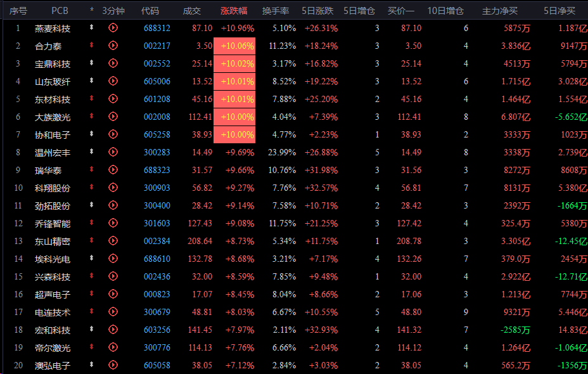Image resolution: width=588 pixels, height=374 pixels.
Task: Sort by 成交 column header
Action: tap(192, 11)
